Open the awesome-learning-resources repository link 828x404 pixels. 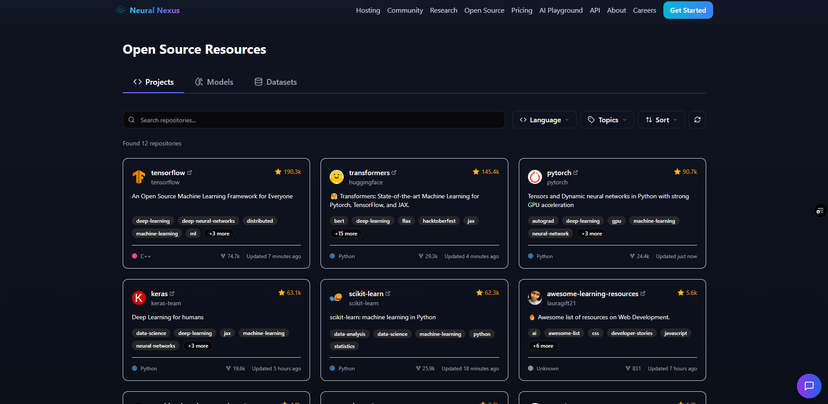593,293
